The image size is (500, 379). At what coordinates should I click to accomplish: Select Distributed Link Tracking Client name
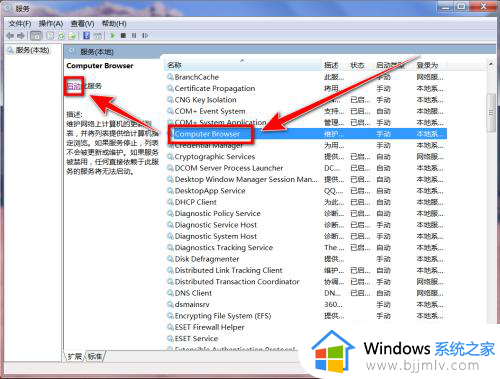coord(229,270)
